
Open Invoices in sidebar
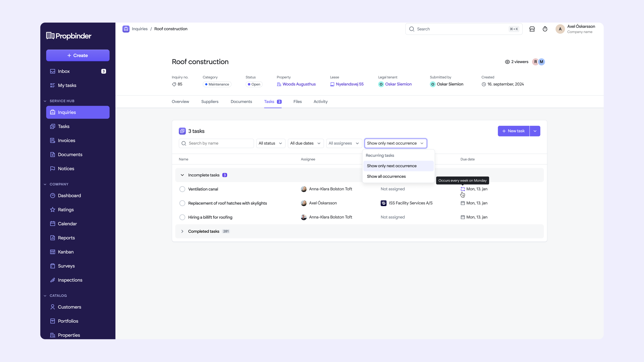tap(78, 141)
